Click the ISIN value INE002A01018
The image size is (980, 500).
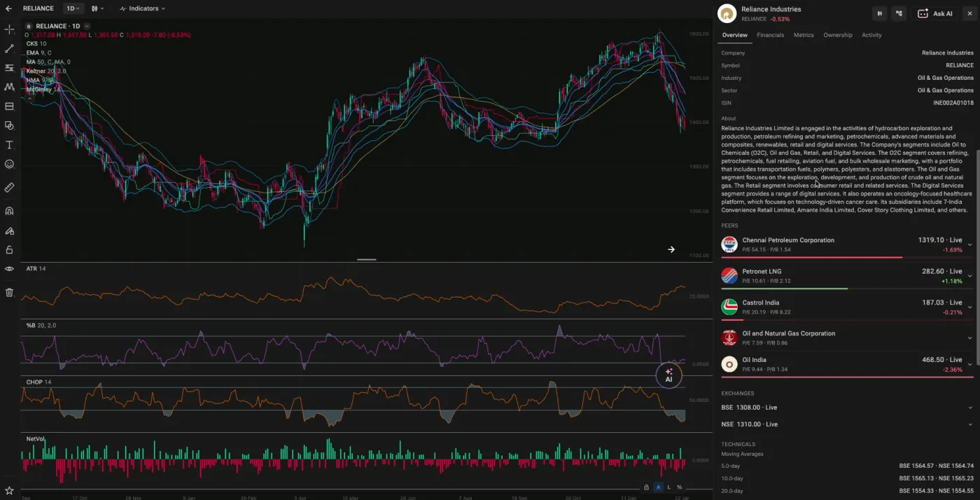[953, 103]
